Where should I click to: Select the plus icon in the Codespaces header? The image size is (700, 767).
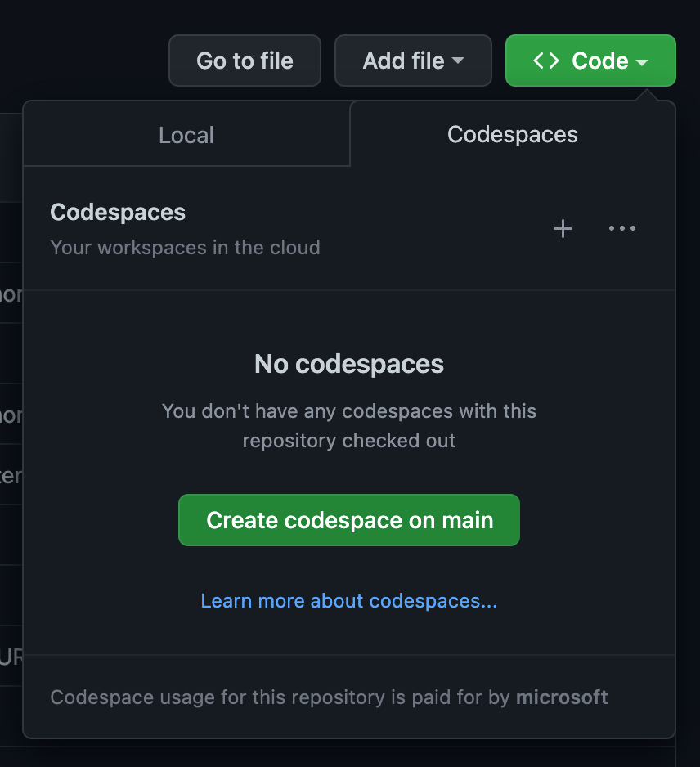click(563, 229)
